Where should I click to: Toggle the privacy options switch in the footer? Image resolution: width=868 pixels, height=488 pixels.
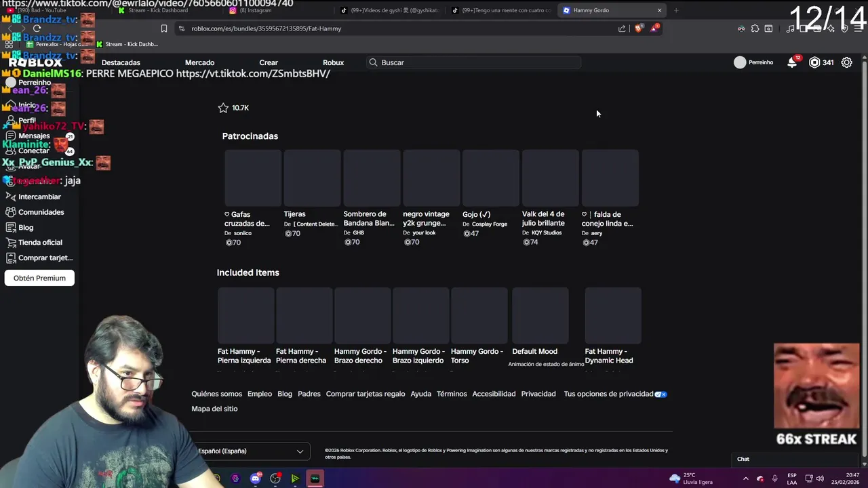660,394
